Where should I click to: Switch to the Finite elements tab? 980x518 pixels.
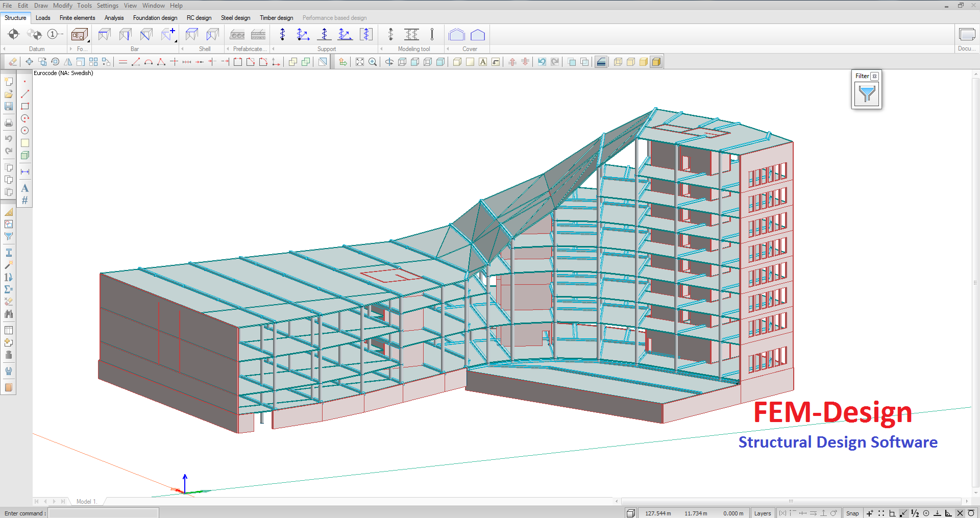tap(77, 18)
